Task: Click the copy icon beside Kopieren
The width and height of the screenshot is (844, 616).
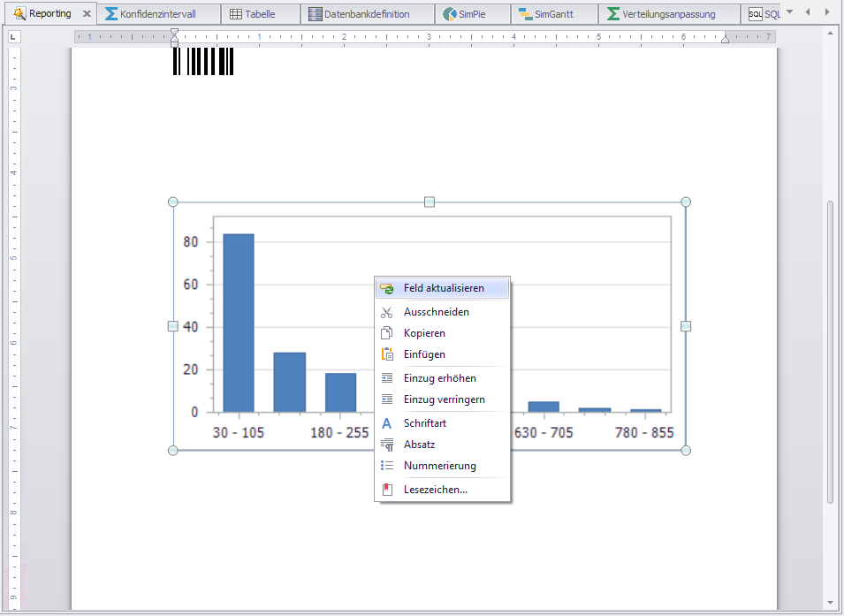Action: point(386,333)
